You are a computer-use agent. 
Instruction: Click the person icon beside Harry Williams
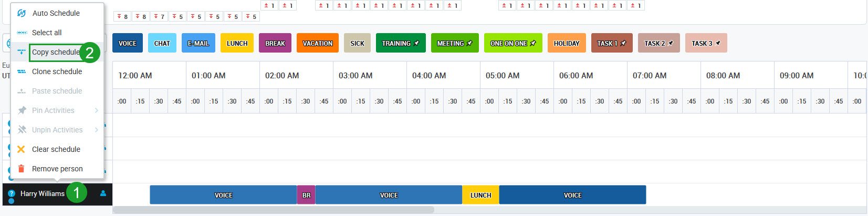[x=103, y=193]
